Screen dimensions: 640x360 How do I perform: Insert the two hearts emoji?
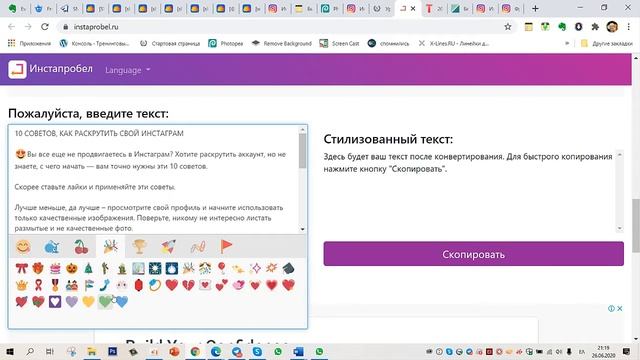222,285
